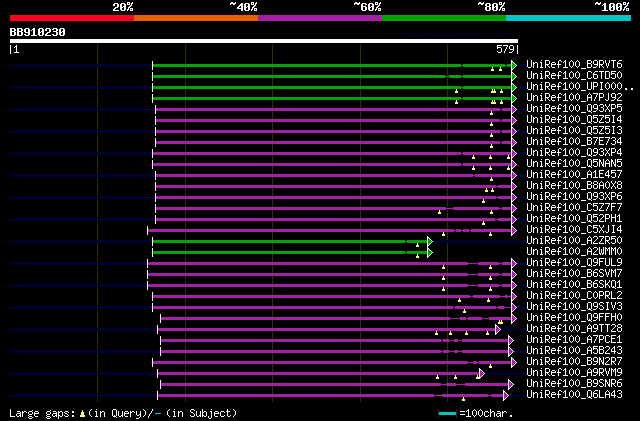Select the UniRef100_B9SNR6 label
Viewport: 640px width, 421px height.
[x=574, y=384]
